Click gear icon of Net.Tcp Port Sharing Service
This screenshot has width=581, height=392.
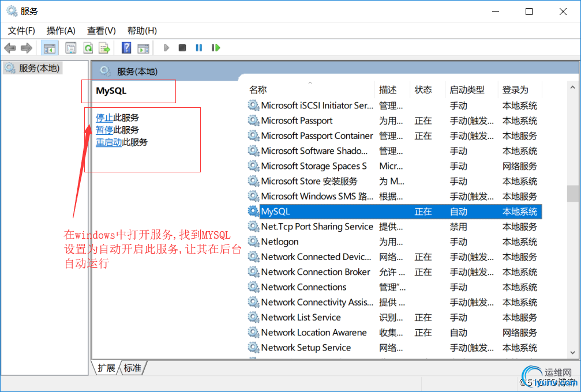(253, 227)
